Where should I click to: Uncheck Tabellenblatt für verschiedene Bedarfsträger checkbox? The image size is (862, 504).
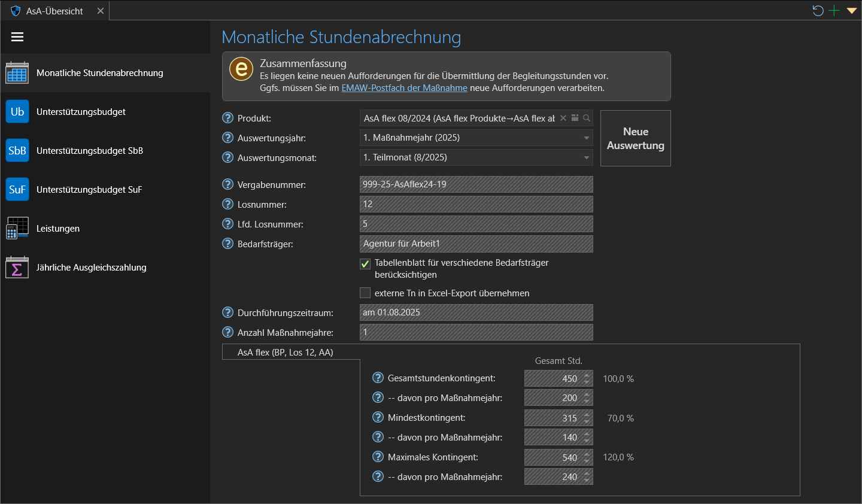[365, 264]
